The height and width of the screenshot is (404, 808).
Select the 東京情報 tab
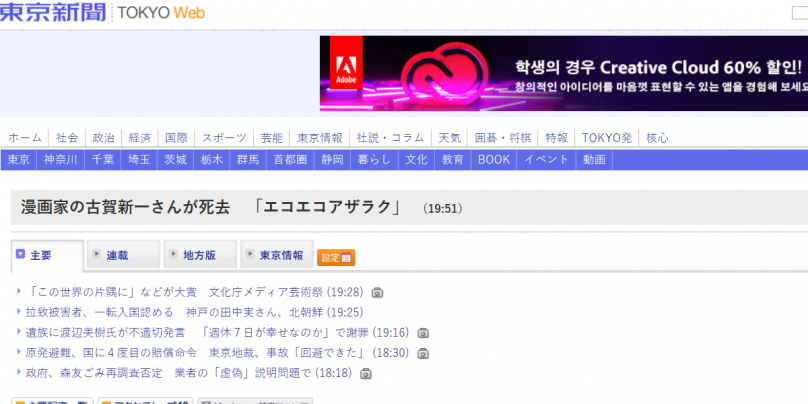pos(280,256)
